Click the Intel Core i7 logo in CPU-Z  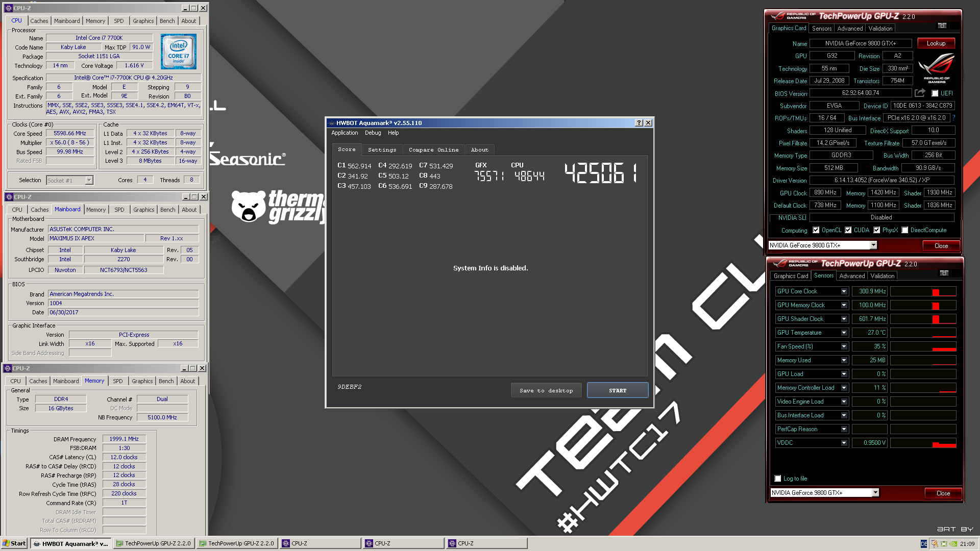tap(179, 52)
